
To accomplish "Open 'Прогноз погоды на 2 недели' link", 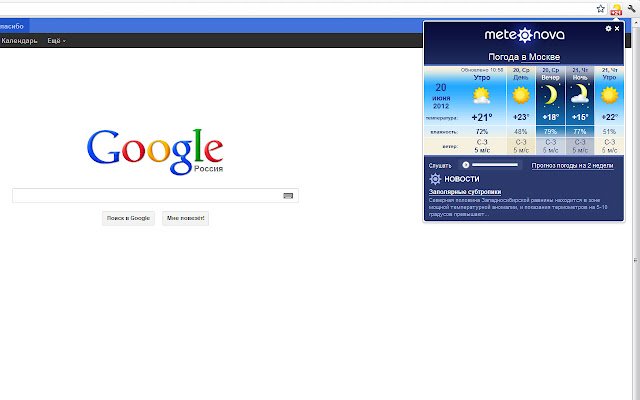I will [572, 166].
